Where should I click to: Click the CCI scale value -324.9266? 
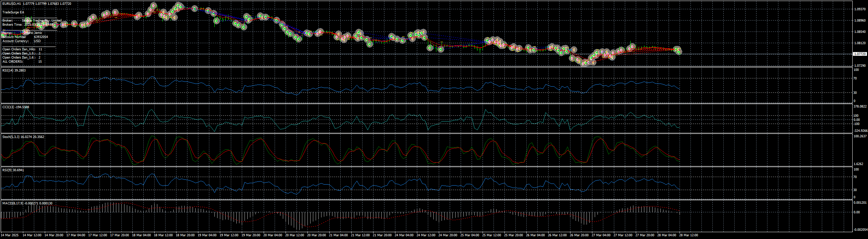860,130
